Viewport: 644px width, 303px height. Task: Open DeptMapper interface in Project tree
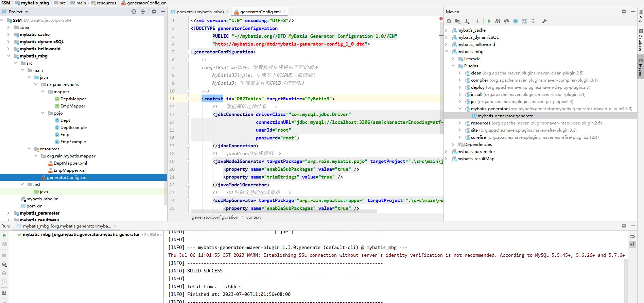73,99
